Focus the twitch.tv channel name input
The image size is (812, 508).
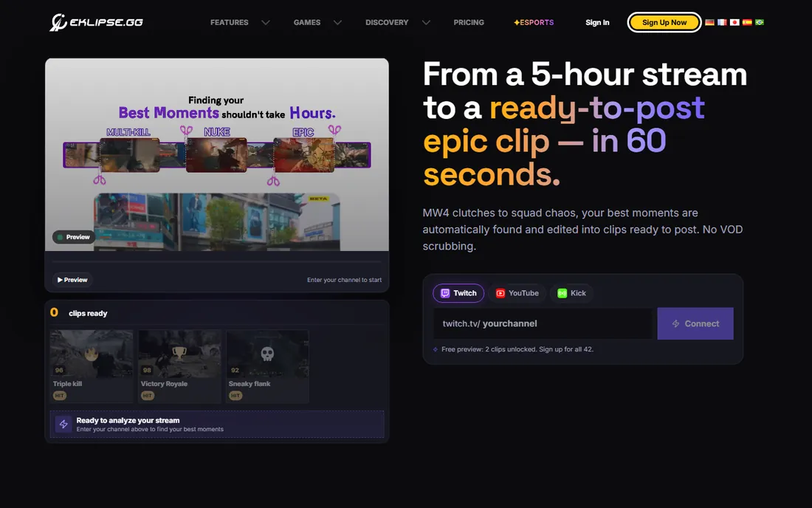pyautogui.click(x=543, y=323)
